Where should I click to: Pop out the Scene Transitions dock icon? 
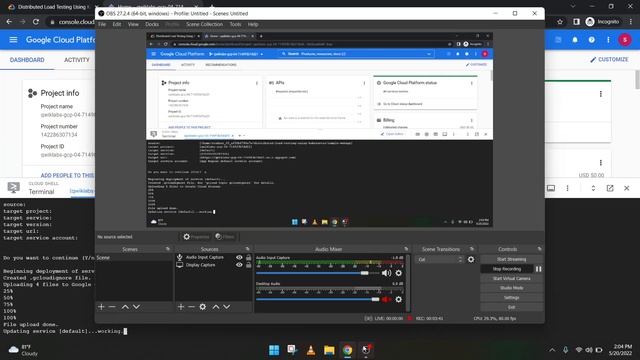[472, 249]
